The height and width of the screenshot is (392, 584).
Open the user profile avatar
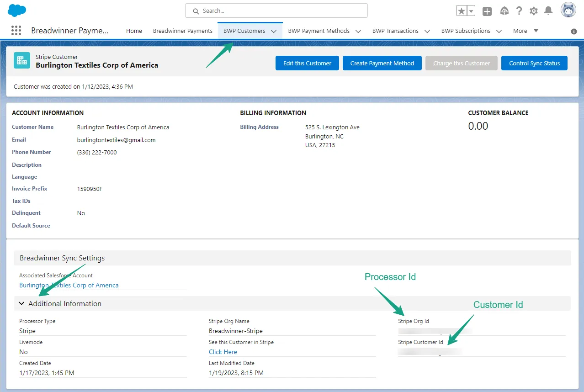568,10
